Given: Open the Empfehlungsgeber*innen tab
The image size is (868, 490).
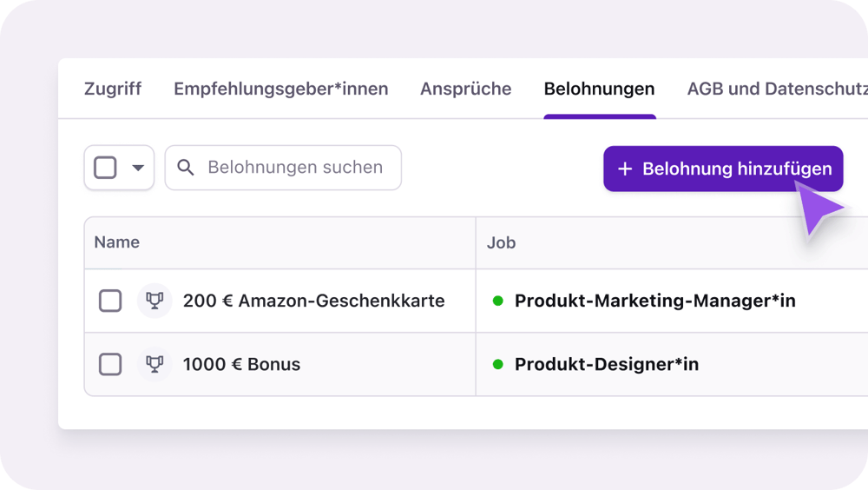Looking at the screenshot, I should point(280,89).
